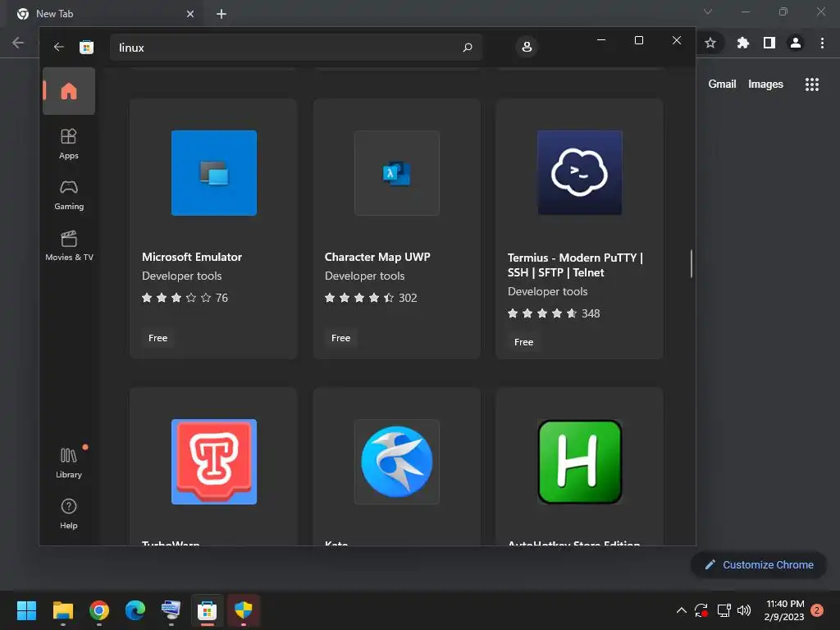Open Chrome three-dot menu
This screenshot has width=840, height=630.
tap(822, 43)
